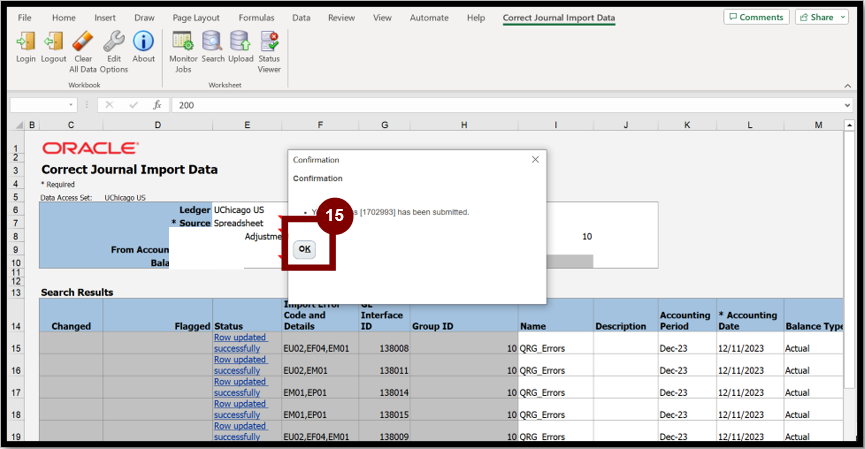This screenshot has height=449, width=865.
Task: Click the Share button
Action: point(816,17)
